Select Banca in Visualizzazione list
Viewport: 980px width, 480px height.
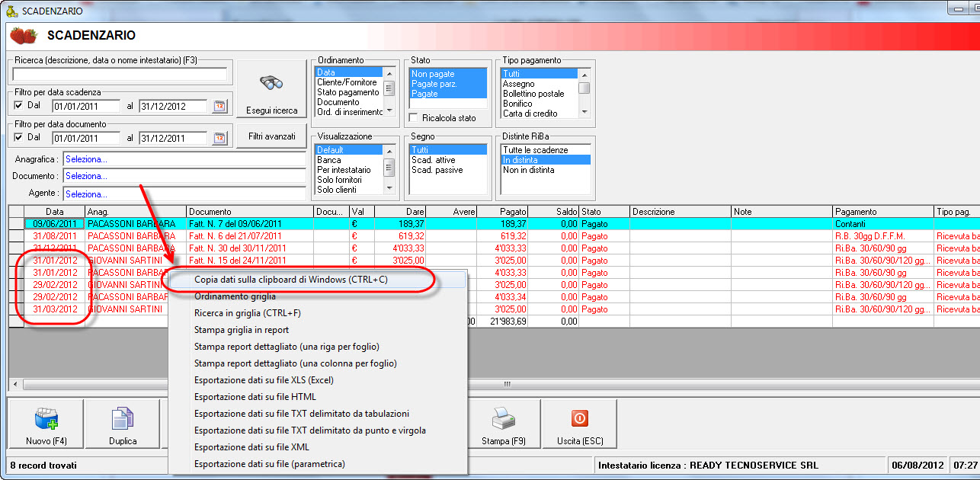click(x=348, y=160)
